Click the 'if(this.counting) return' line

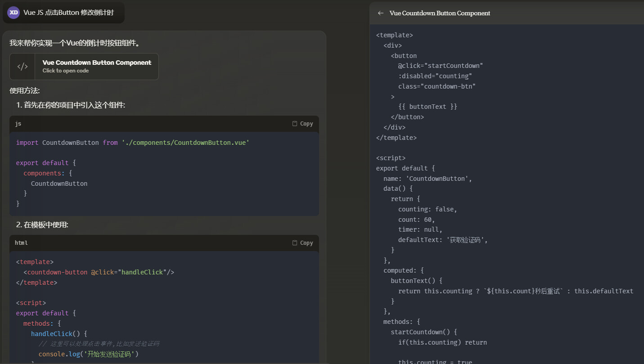pos(442,342)
